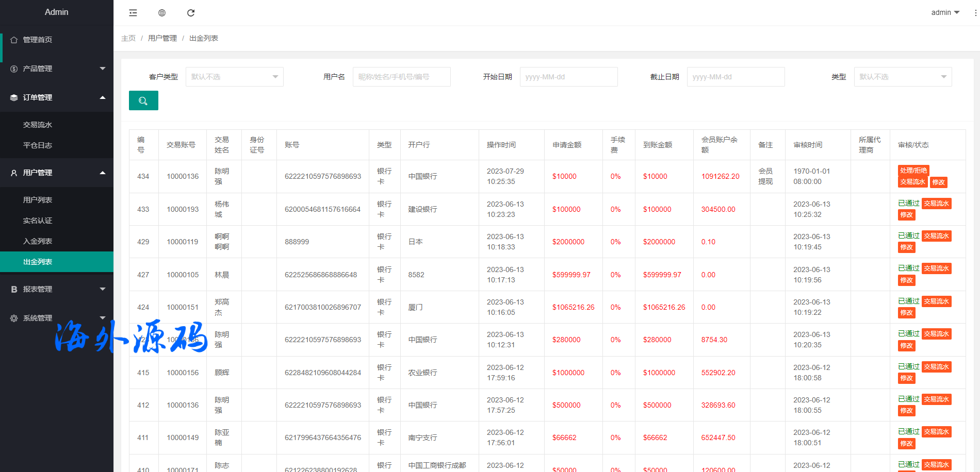This screenshot has height=472, width=980.
Task: Click the sidebar collapse menu icon
Action: (133, 13)
